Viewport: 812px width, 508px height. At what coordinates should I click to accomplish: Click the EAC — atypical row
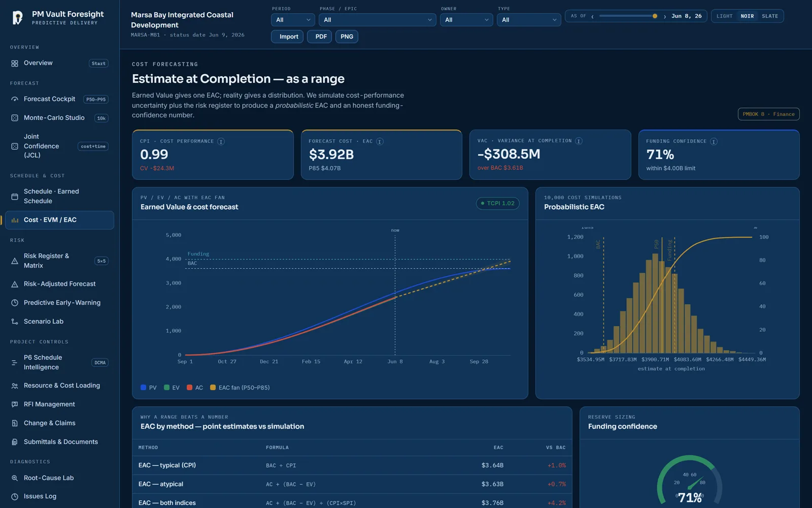pyautogui.click(x=352, y=484)
